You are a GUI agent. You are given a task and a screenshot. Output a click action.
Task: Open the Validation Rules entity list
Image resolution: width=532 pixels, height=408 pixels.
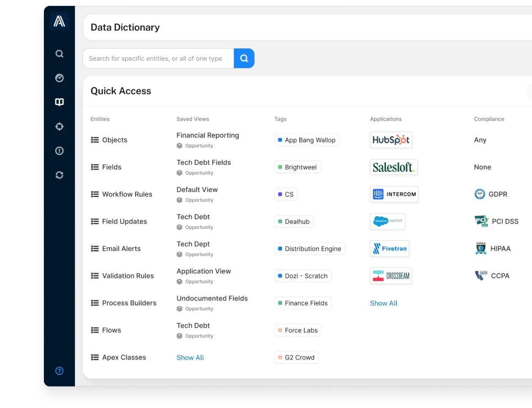122,276
